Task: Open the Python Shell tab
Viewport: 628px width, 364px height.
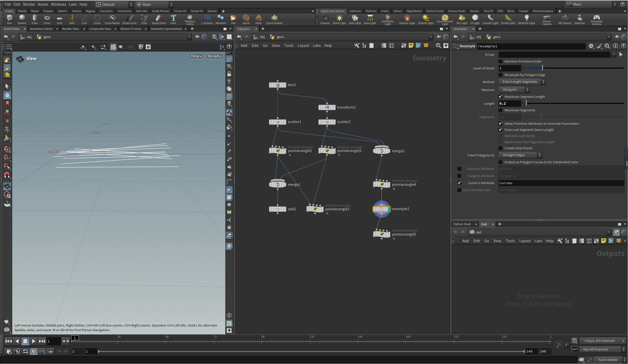Action: tap(462, 224)
